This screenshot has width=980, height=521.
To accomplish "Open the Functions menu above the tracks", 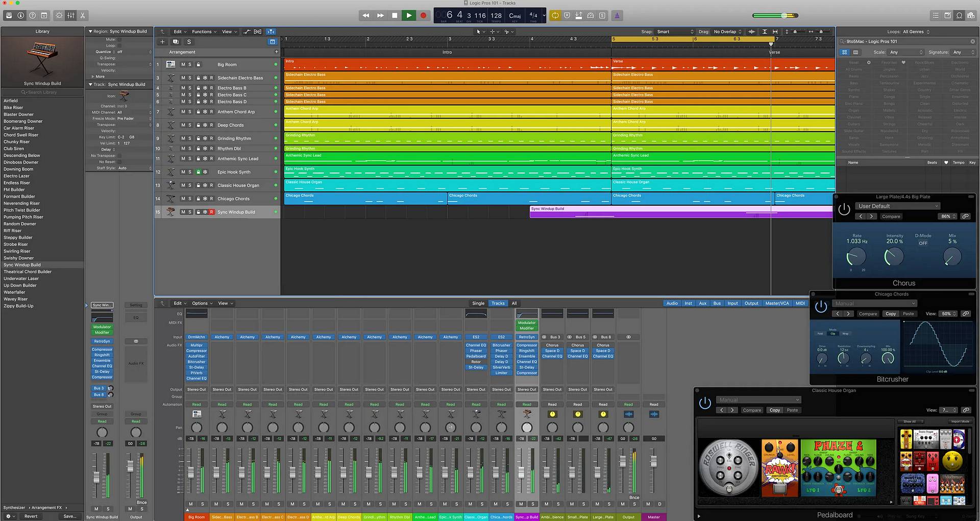I will click(203, 31).
